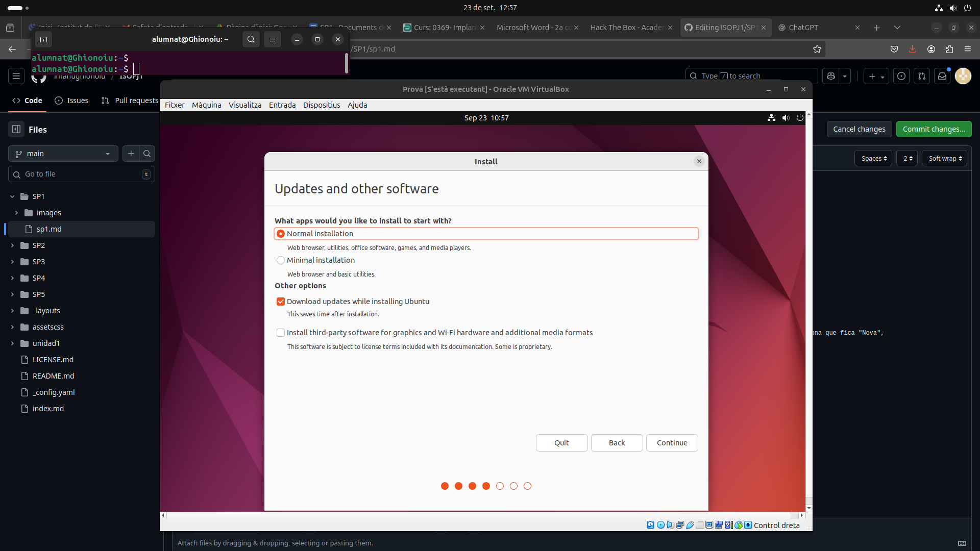Switch to the ChatGPT browser tab
The image size is (980, 551).
[803, 28]
